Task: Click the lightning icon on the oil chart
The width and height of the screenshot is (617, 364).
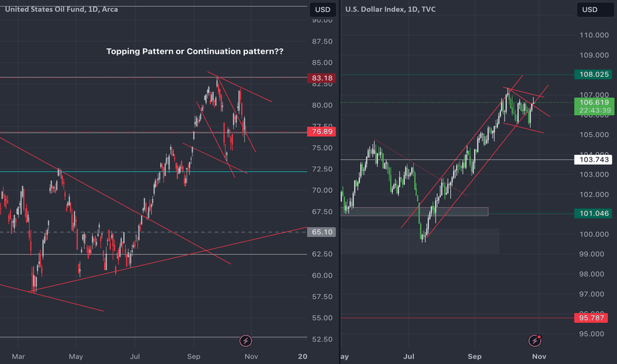Action: 246,341
